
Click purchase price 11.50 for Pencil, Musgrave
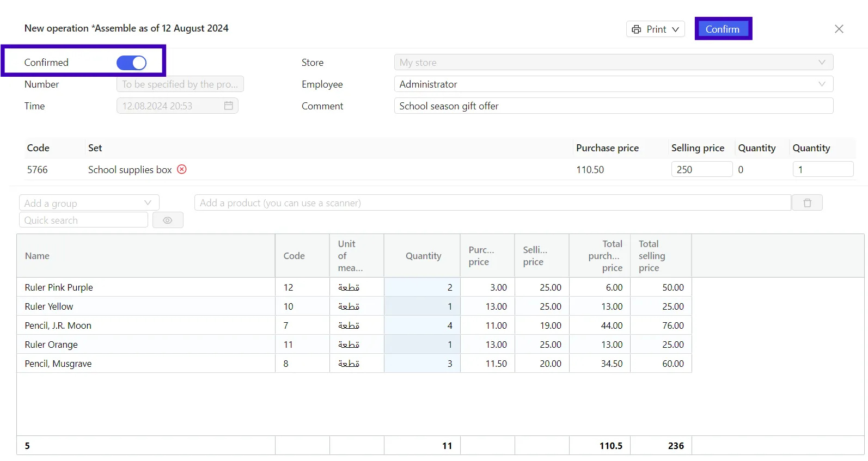pyautogui.click(x=487, y=364)
